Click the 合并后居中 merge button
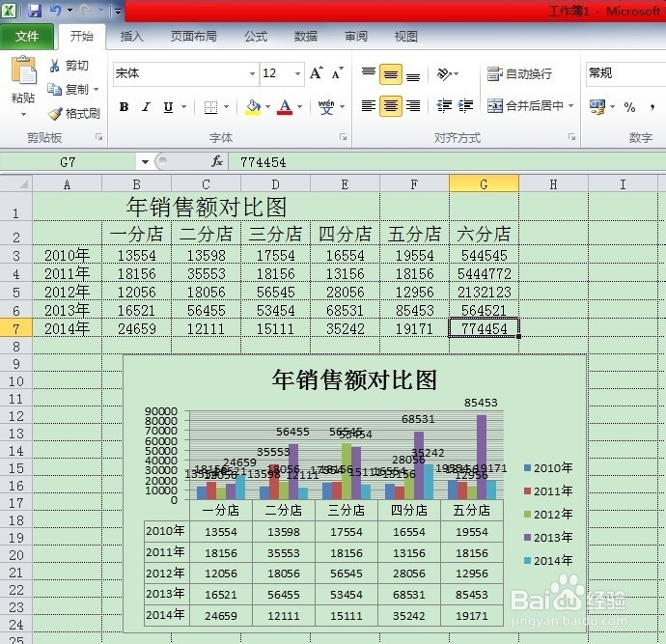Viewport: 666px width, 644px height. click(526, 105)
